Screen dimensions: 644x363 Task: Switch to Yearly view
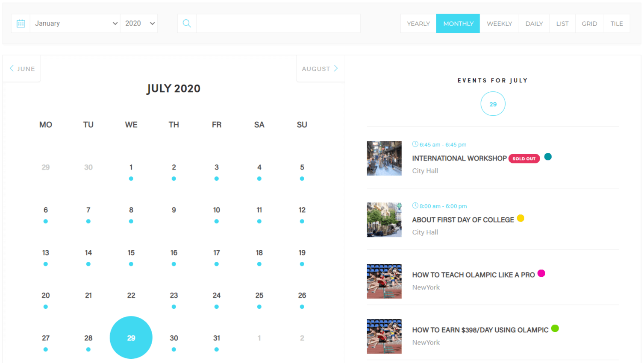pos(418,23)
